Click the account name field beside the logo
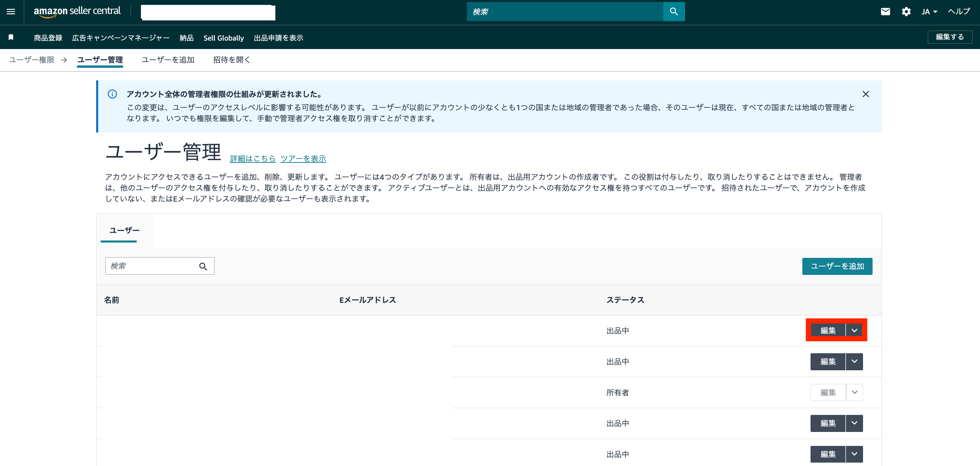Viewport: 980px width, 466px height. pyautogui.click(x=208, y=12)
